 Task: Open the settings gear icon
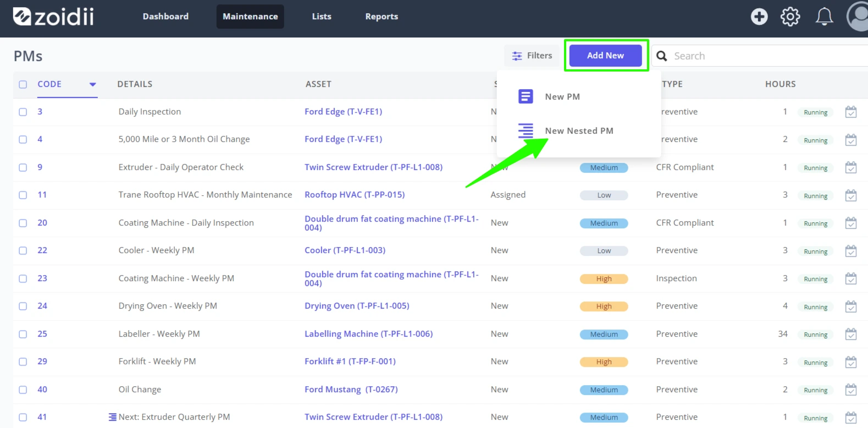pyautogui.click(x=790, y=17)
